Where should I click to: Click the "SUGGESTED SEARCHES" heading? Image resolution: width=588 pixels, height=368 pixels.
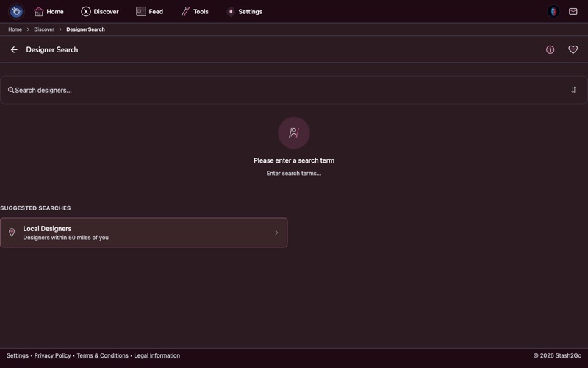35,208
